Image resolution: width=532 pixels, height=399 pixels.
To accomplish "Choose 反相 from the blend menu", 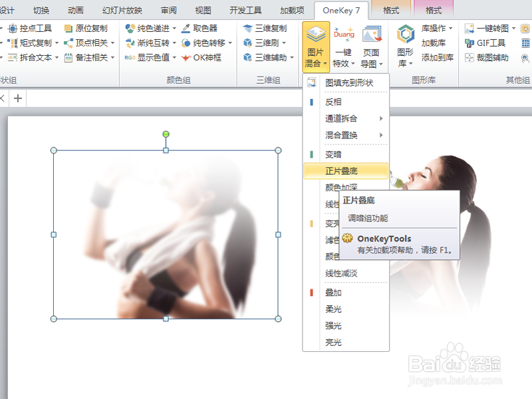I will pos(346,102).
